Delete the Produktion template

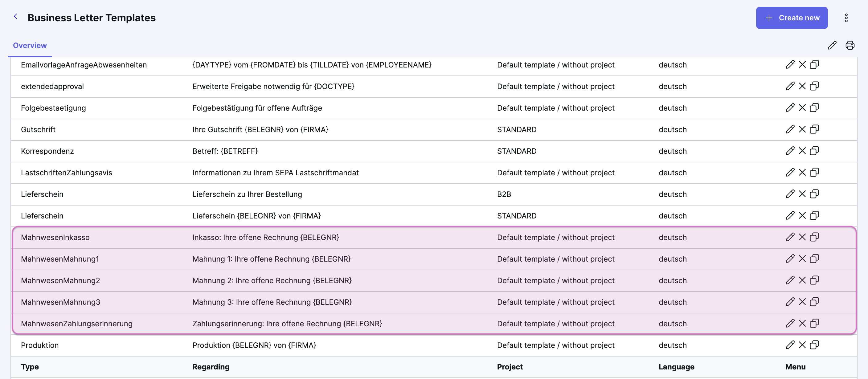point(802,345)
